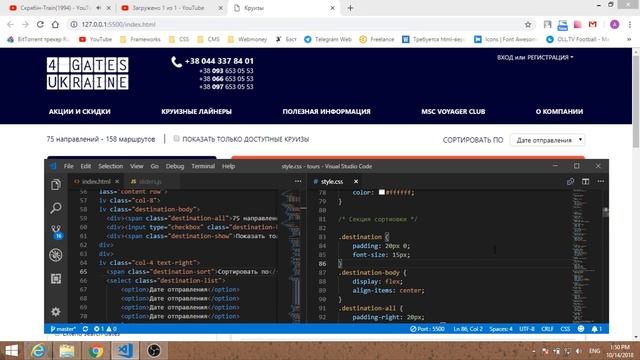Open the sort by departure date dropdown

547,140
